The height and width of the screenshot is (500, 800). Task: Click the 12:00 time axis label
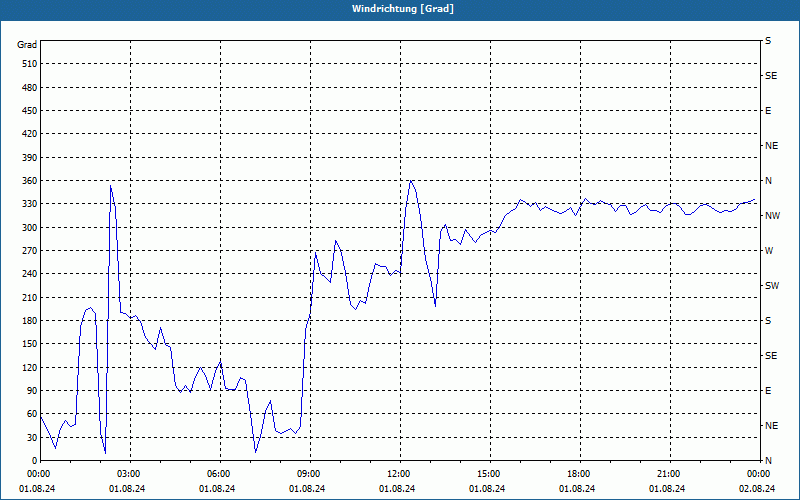pos(397,473)
